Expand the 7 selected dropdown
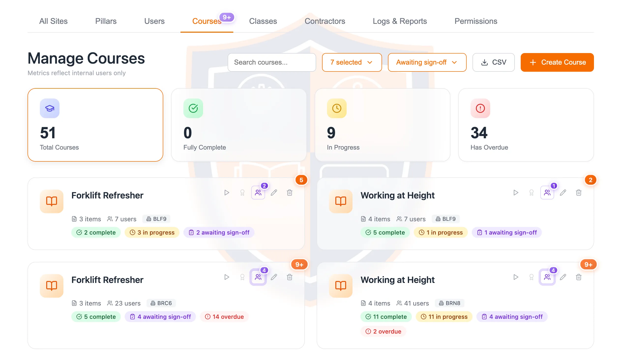621x364 pixels. 352,62
